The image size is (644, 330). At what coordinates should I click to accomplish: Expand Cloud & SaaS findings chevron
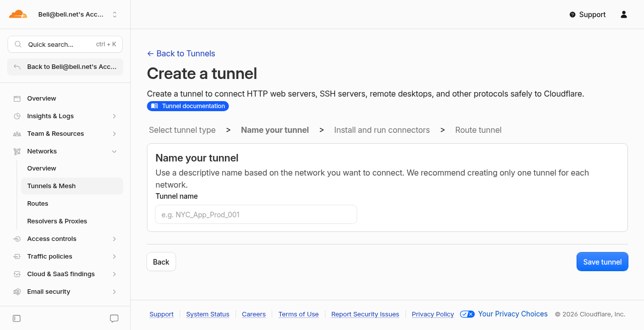coord(114,274)
